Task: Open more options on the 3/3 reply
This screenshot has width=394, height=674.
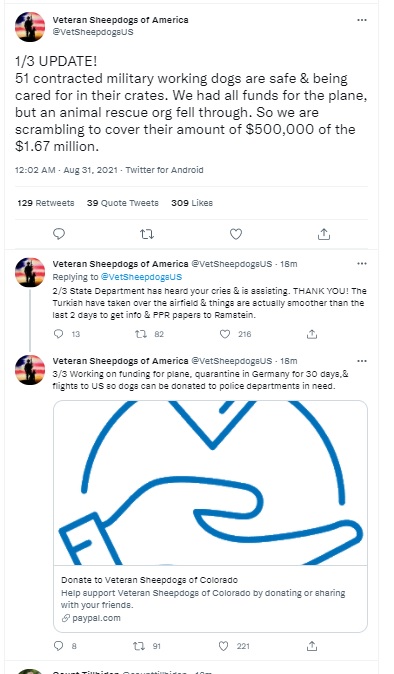Action: coord(362,361)
